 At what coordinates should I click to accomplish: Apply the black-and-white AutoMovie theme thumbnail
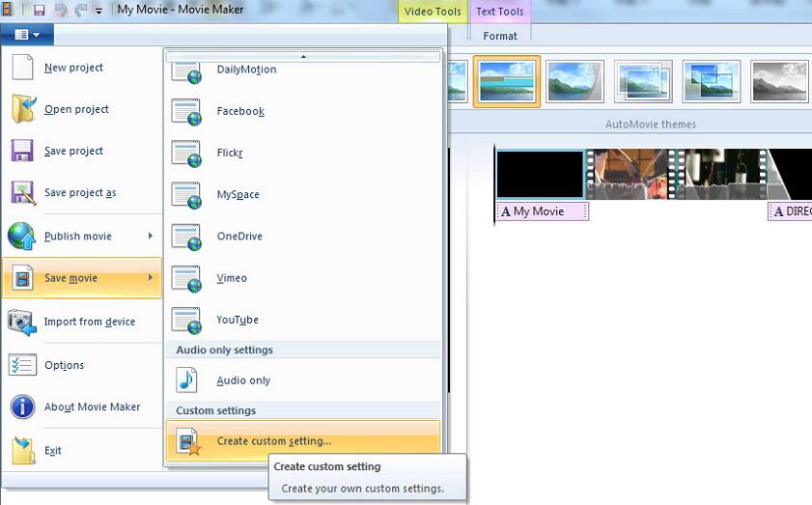coord(779,81)
